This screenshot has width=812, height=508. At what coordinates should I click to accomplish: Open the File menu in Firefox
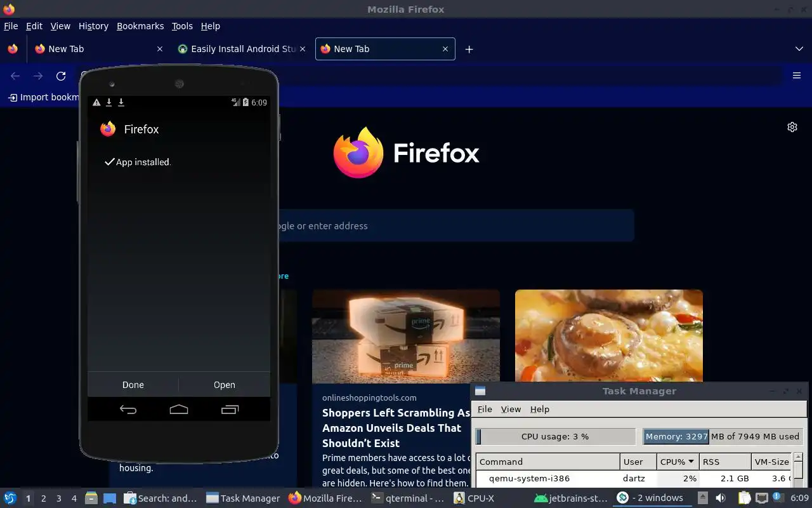pos(11,26)
